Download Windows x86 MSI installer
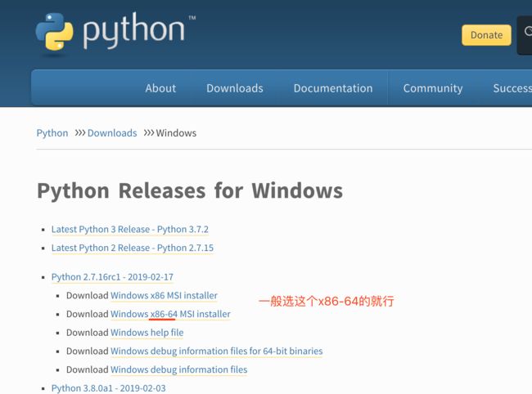The height and width of the screenshot is (394, 532). click(164, 295)
